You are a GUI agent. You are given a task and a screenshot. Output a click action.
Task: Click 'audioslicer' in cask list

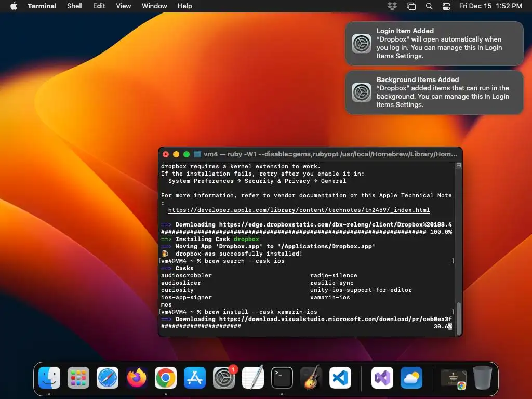click(x=181, y=283)
